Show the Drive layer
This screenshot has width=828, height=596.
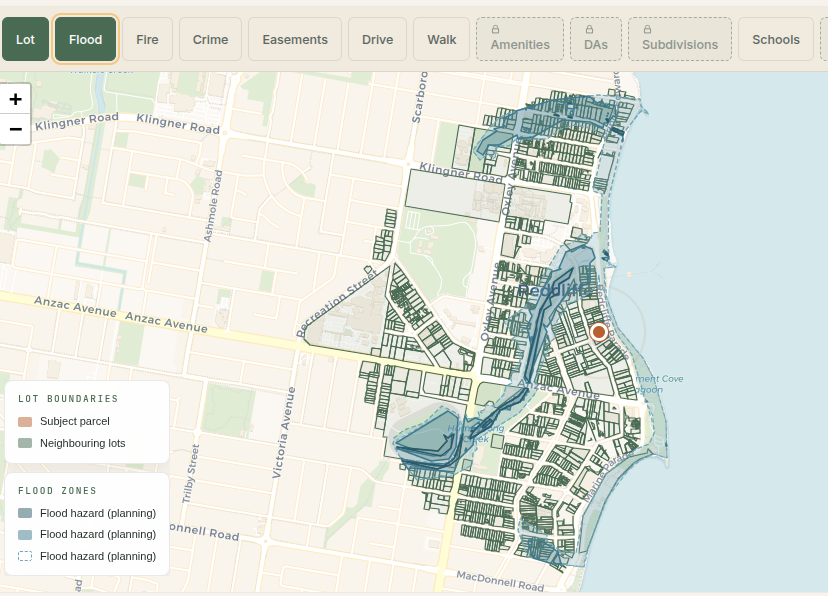(378, 39)
